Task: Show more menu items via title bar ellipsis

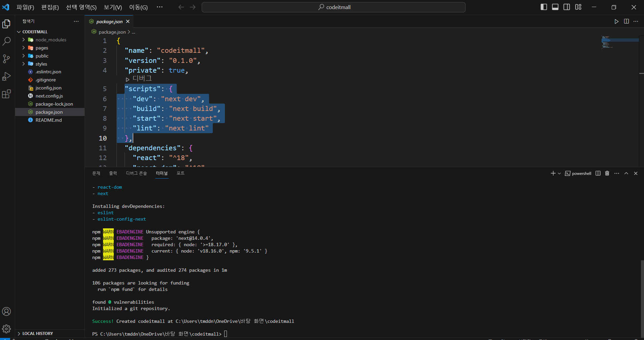Action: tap(160, 7)
